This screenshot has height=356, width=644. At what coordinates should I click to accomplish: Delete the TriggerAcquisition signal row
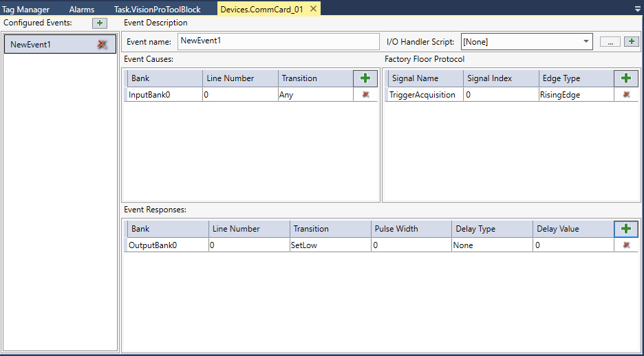pos(626,95)
